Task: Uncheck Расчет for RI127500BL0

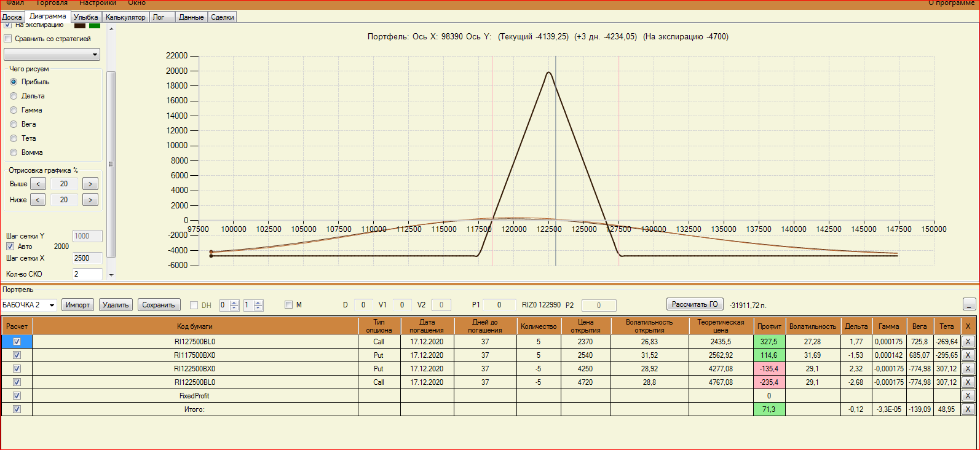Action: click(17, 342)
